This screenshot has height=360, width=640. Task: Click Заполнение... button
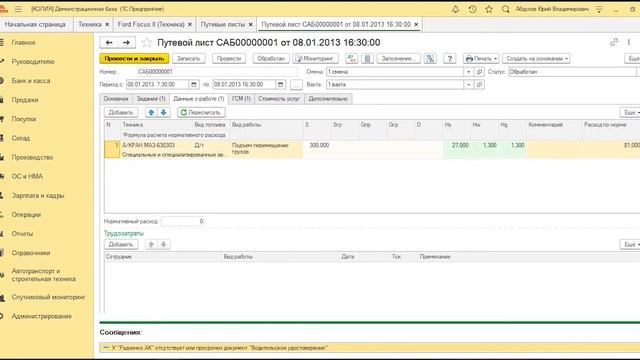(398, 58)
